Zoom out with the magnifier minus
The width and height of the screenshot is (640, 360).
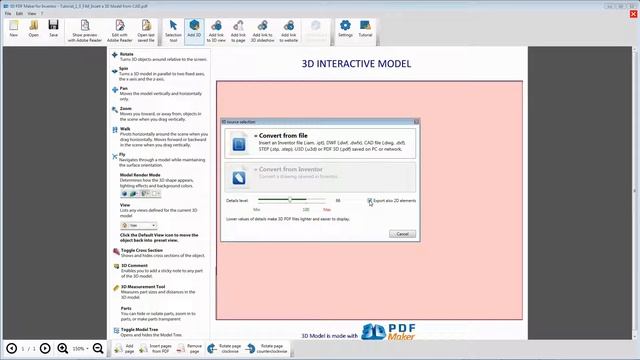(x=98, y=348)
